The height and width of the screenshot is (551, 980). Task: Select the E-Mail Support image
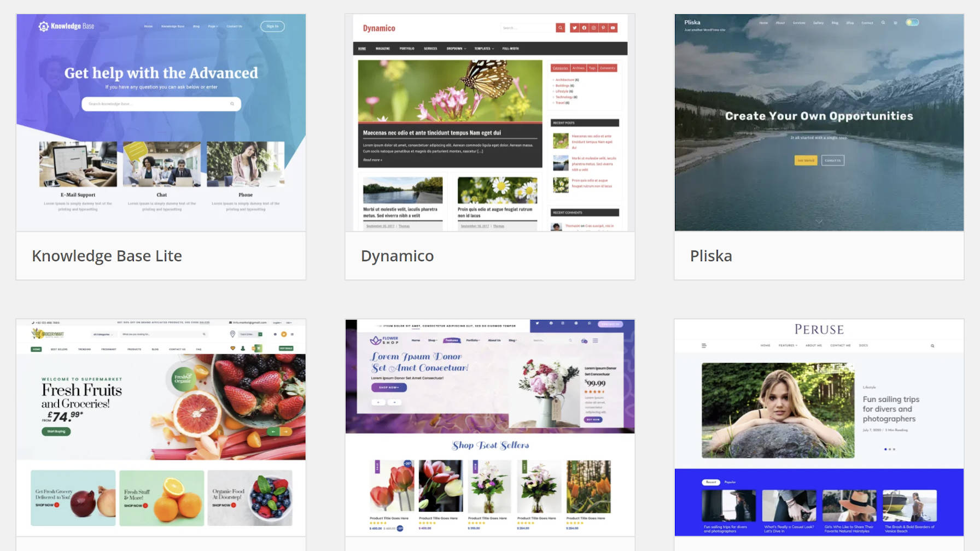tap(78, 164)
